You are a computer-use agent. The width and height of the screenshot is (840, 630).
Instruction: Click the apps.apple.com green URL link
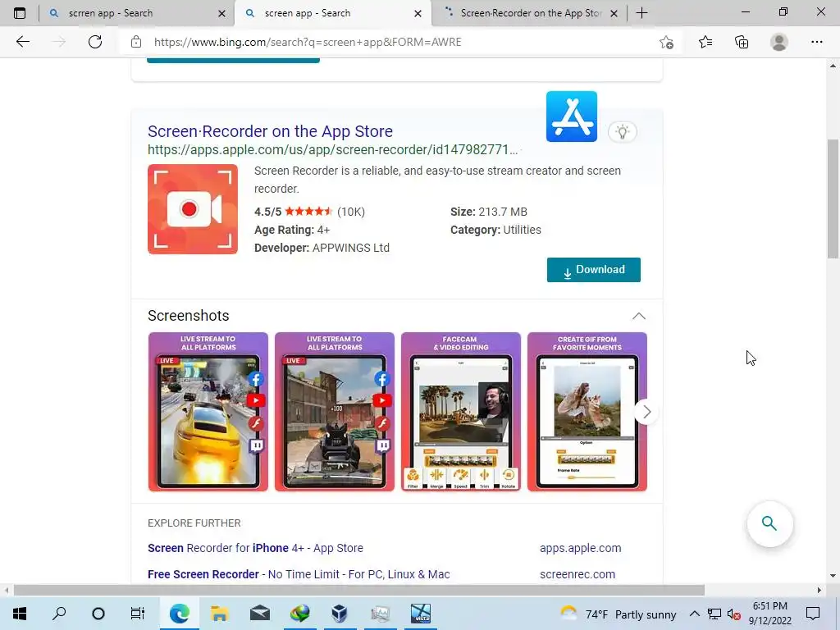click(x=333, y=150)
